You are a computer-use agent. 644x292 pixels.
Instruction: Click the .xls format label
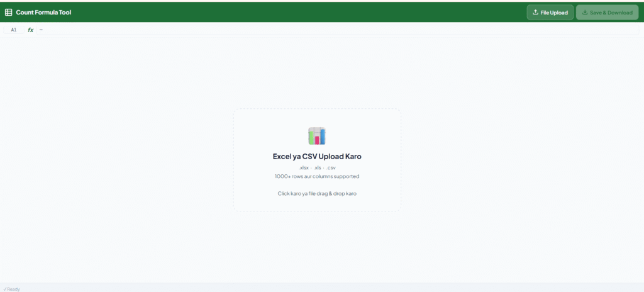317,168
